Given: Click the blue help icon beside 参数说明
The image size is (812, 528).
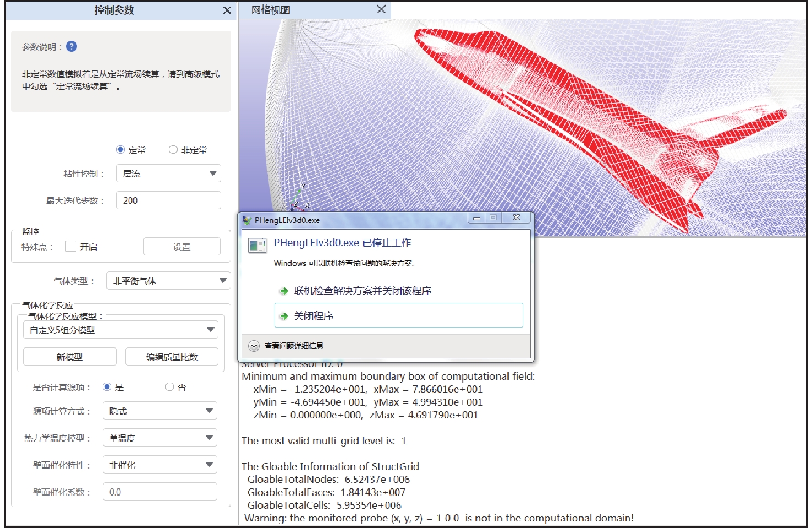Looking at the screenshot, I should pyautogui.click(x=72, y=47).
